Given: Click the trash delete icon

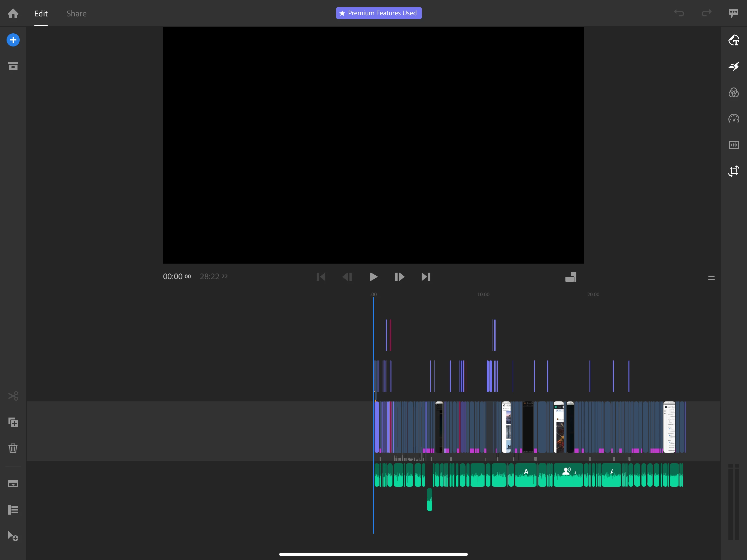Looking at the screenshot, I should pos(13,448).
